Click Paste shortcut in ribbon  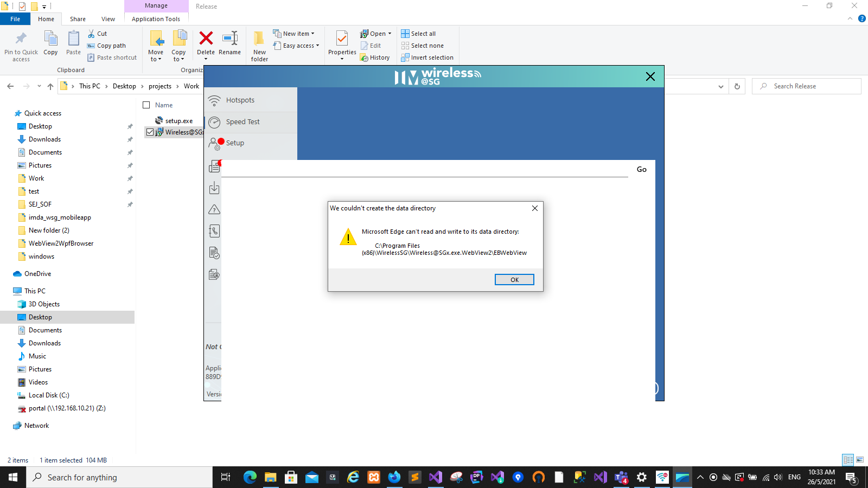[112, 57]
